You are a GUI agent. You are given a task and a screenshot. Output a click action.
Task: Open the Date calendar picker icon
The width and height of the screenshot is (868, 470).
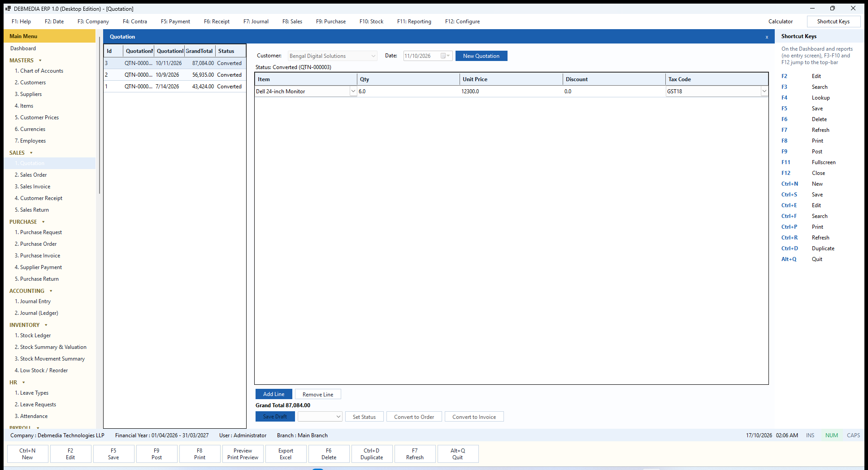click(445, 56)
